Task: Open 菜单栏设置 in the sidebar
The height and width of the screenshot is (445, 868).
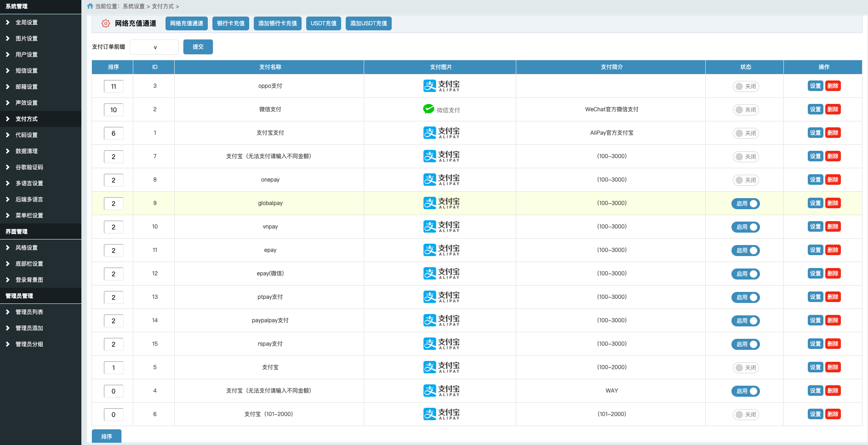Action: 40,216
